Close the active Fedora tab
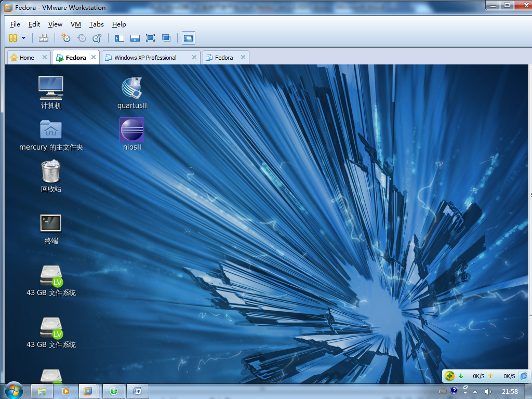The width and height of the screenshot is (532, 399). [x=94, y=57]
